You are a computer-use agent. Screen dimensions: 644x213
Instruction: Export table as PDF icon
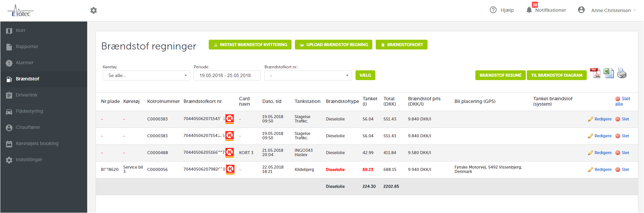tap(595, 73)
